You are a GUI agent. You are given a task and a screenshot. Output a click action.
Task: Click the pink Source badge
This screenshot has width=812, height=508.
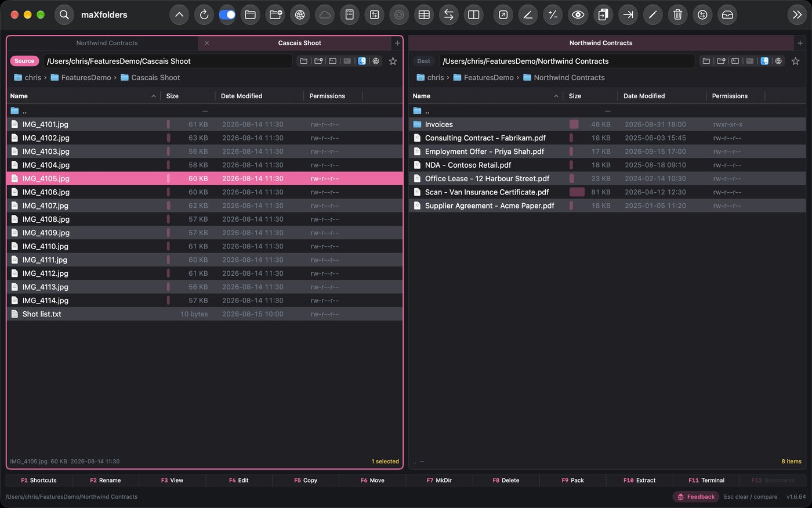coord(24,61)
